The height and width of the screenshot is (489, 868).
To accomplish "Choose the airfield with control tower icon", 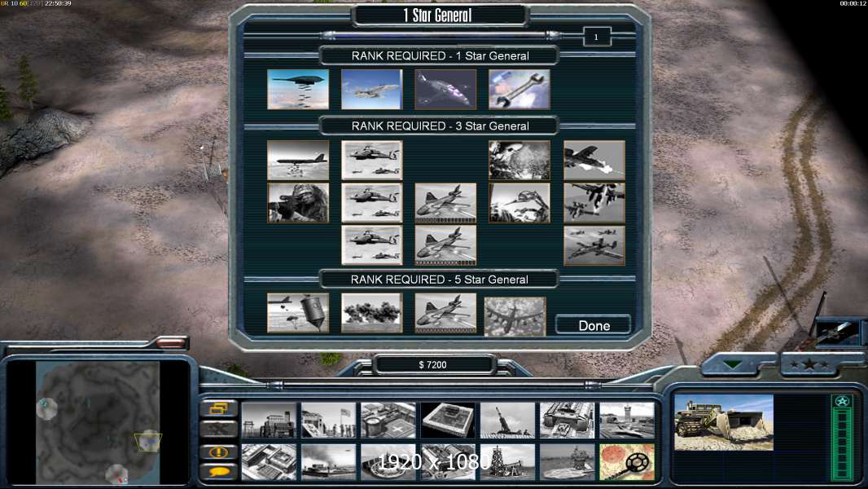I will tap(627, 421).
